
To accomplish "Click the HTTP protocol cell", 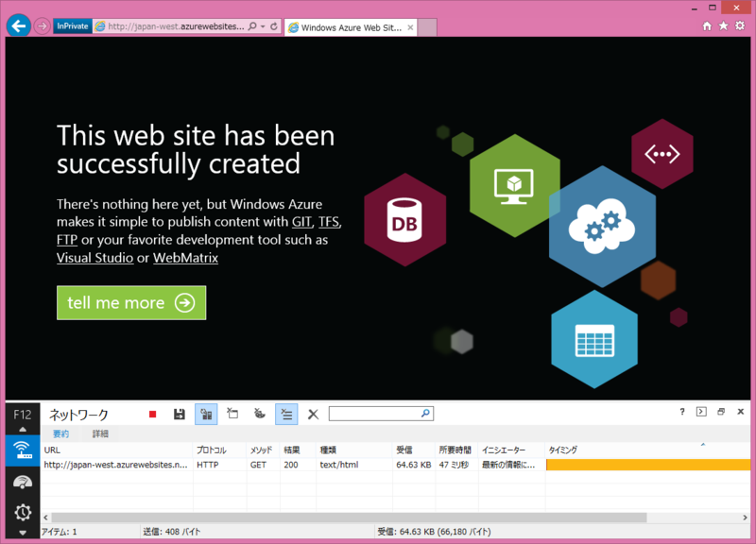I will pyautogui.click(x=207, y=465).
